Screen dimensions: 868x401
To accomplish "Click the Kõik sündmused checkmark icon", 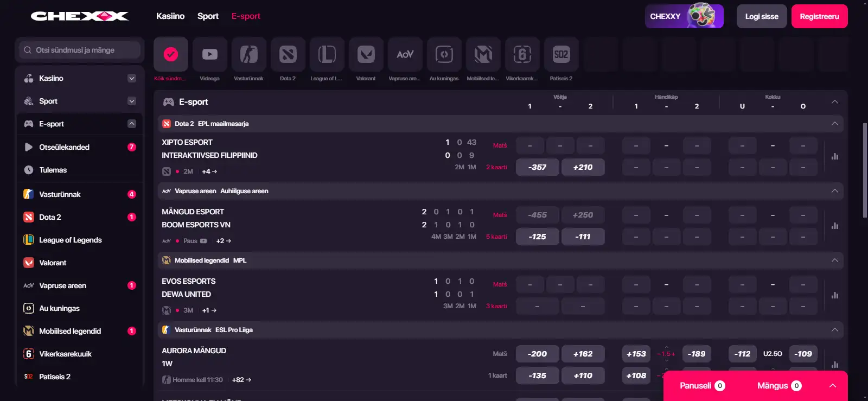I will click(171, 54).
